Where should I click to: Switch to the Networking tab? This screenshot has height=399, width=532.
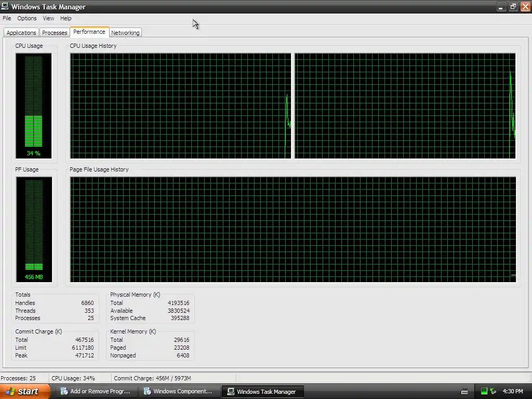point(125,33)
